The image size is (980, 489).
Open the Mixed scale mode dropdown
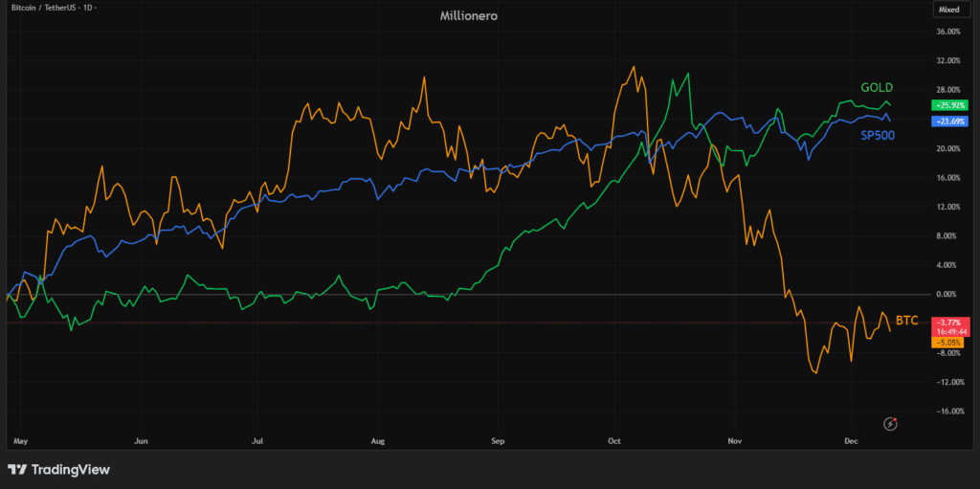point(947,10)
